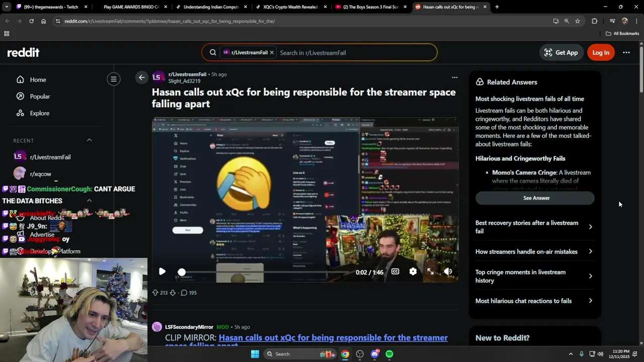Collapse the left sidebar with hamburger button
Viewport: 644px width, 362px height.
coord(114,79)
